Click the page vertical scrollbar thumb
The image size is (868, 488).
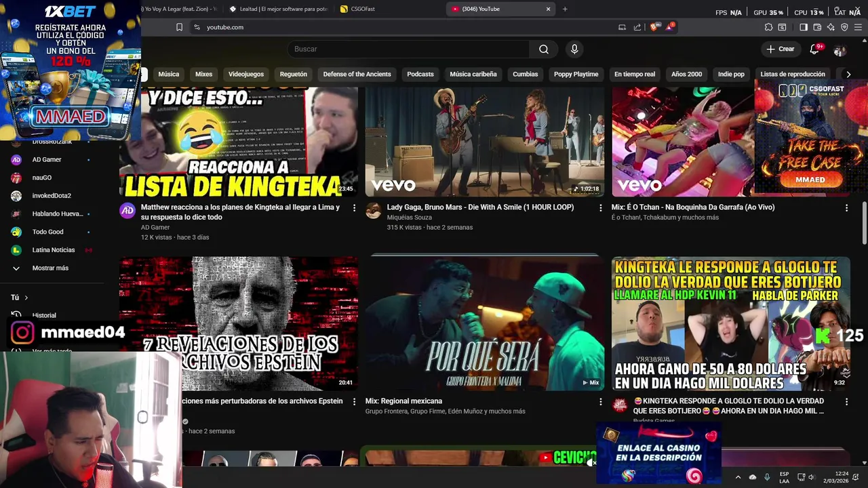click(865, 222)
